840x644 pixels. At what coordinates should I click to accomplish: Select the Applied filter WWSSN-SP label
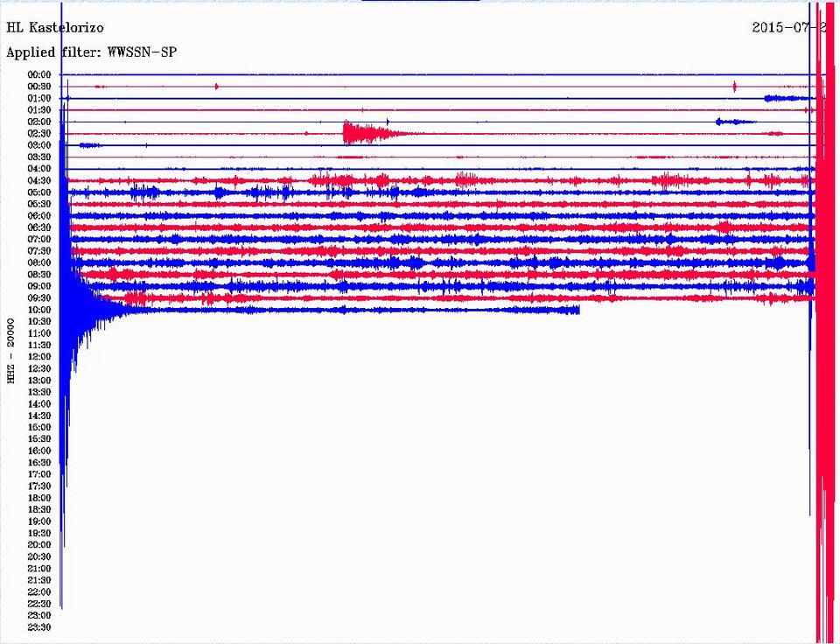[x=91, y=52]
